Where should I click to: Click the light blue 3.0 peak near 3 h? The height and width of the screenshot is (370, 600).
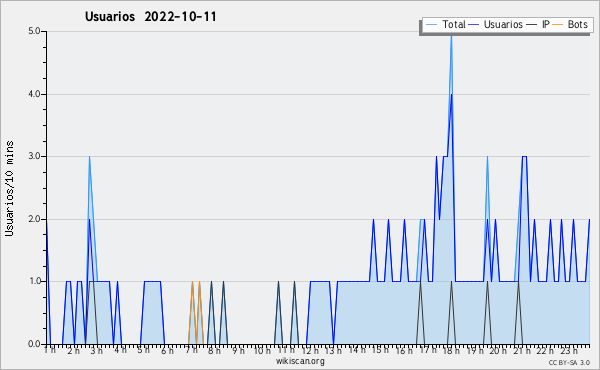pos(90,158)
